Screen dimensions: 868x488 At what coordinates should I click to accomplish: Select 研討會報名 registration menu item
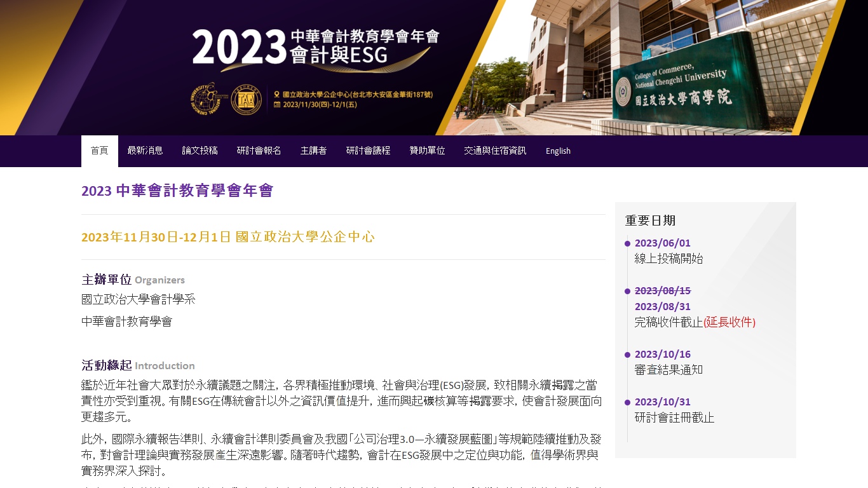(259, 151)
